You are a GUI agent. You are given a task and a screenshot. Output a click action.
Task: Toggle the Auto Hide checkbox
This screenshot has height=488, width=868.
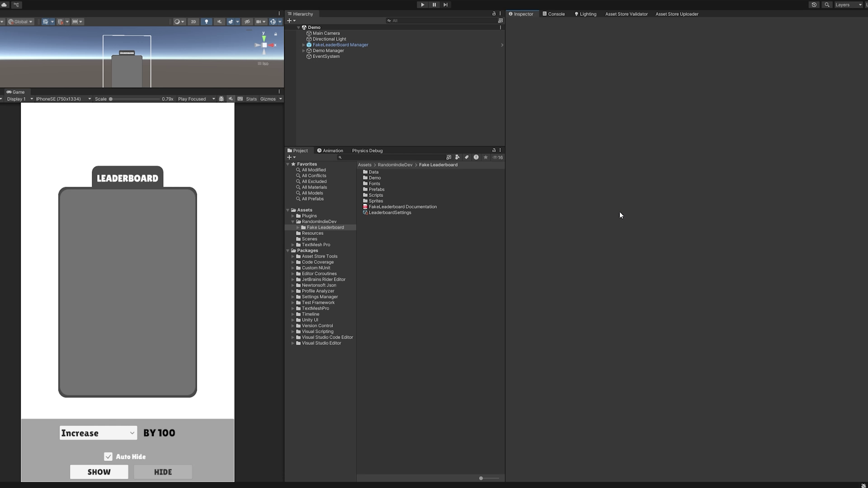coord(108,456)
